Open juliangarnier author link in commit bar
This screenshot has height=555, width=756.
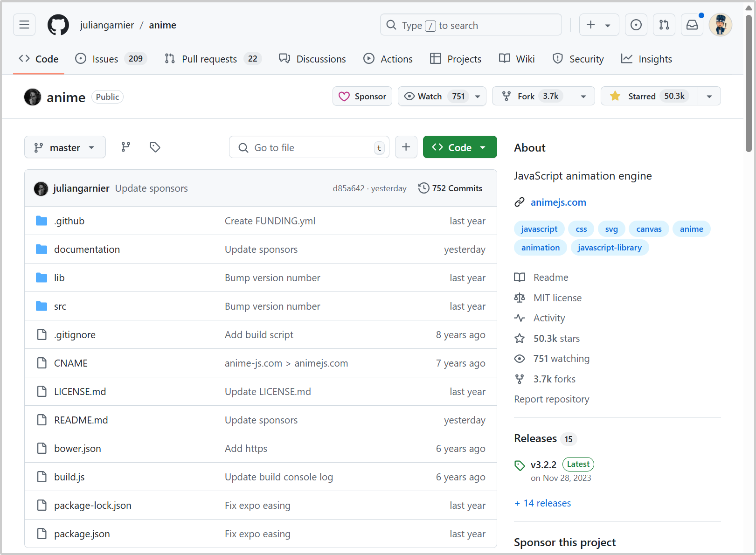81,188
